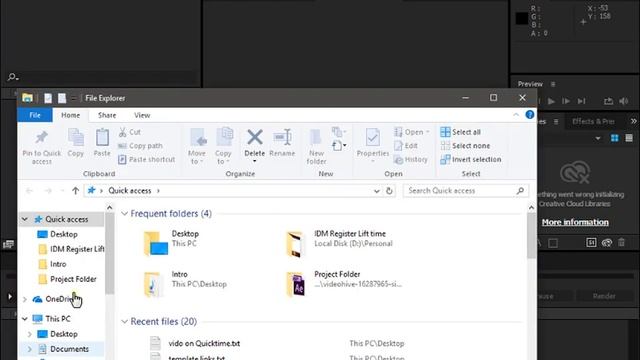Viewport: 640px width, 360px height.
Task: Click grid view icon in Libraries panel
Action: point(615,138)
